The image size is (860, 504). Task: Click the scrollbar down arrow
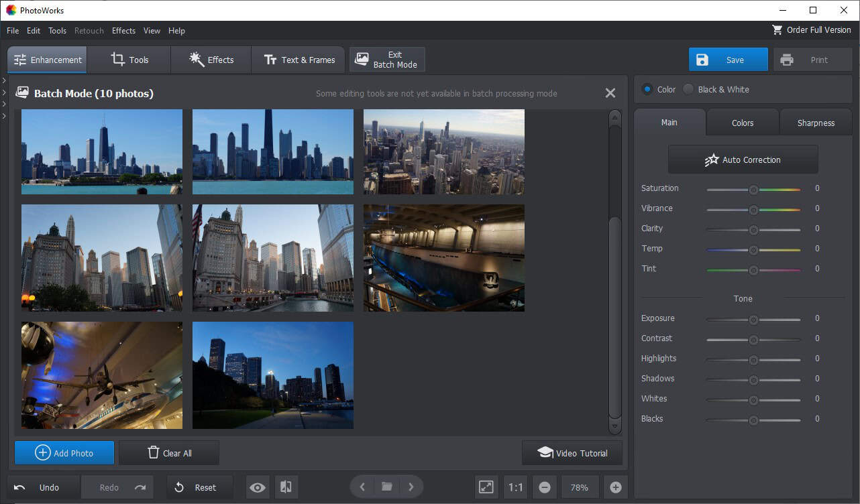[615, 426]
